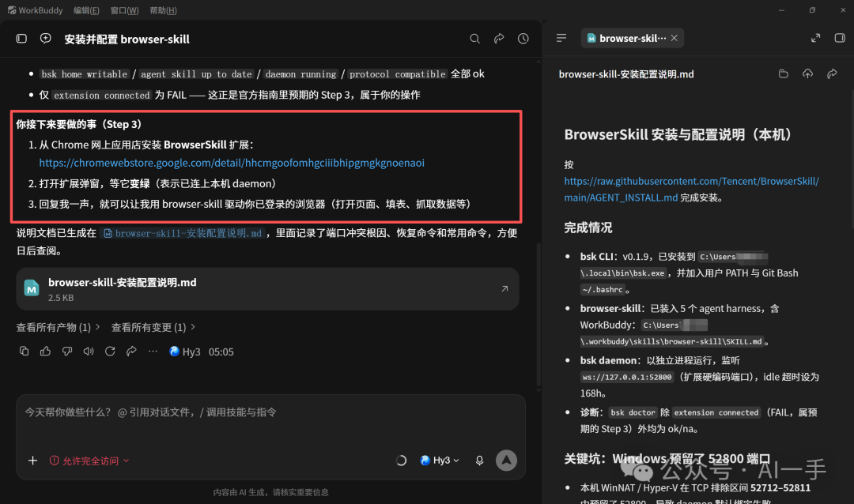Image resolution: width=854 pixels, height=504 pixels.
Task: Expand the preview panel to fullscreen
Action: coord(815,38)
